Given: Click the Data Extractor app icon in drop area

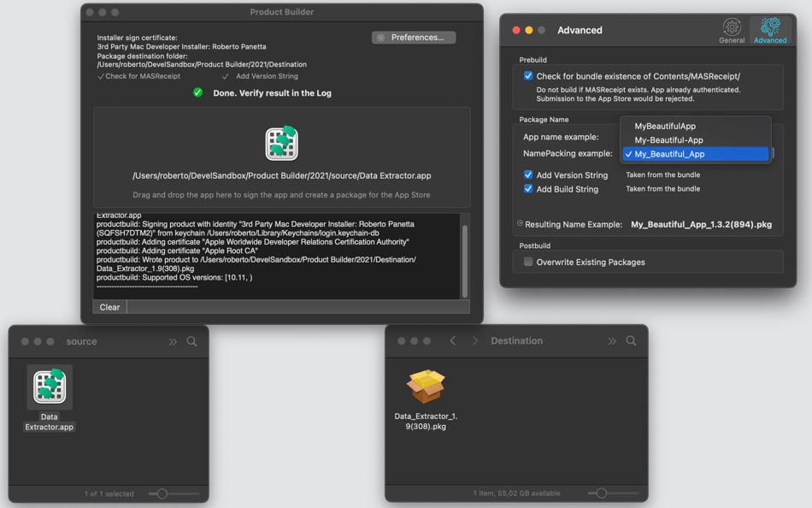Looking at the screenshot, I should click(281, 143).
